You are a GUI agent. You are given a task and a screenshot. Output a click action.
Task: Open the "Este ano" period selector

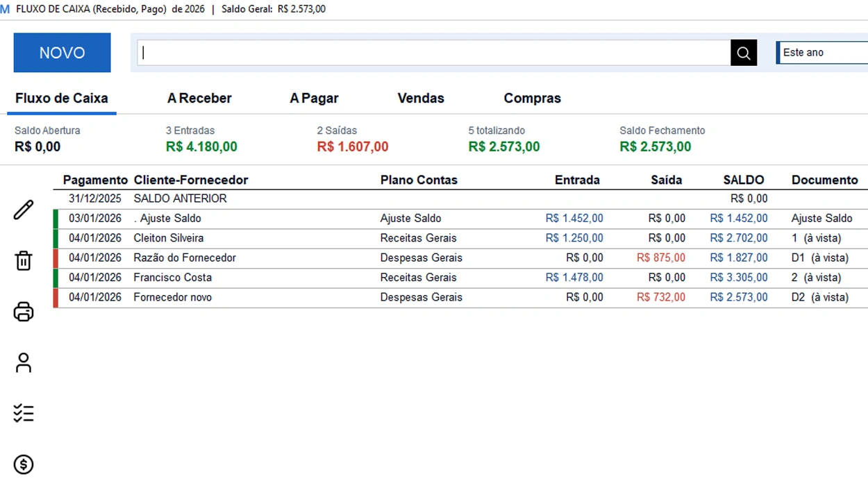point(819,53)
